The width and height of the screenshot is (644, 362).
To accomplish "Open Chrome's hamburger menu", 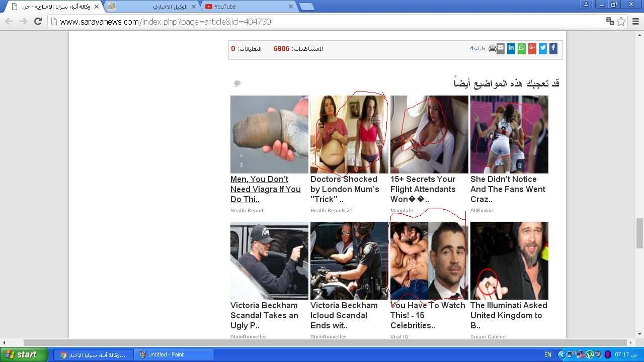I will [x=636, y=21].
